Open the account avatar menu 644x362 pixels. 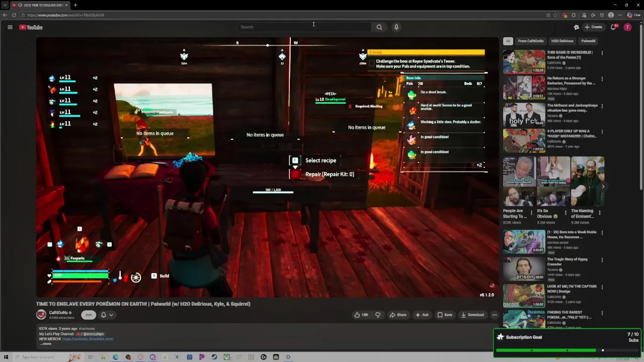click(x=627, y=27)
